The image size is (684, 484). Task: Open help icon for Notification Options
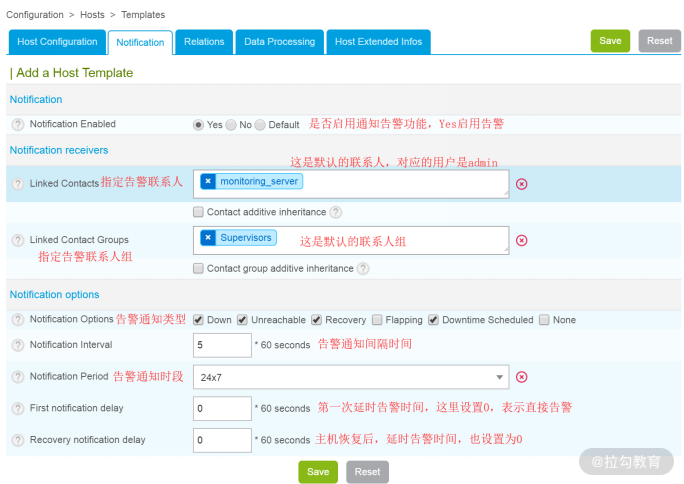pyautogui.click(x=18, y=320)
